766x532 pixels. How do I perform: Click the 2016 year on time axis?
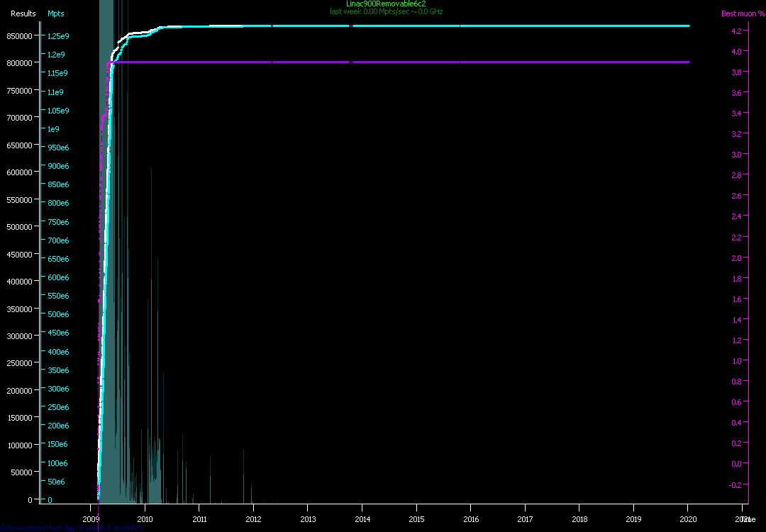[470, 519]
